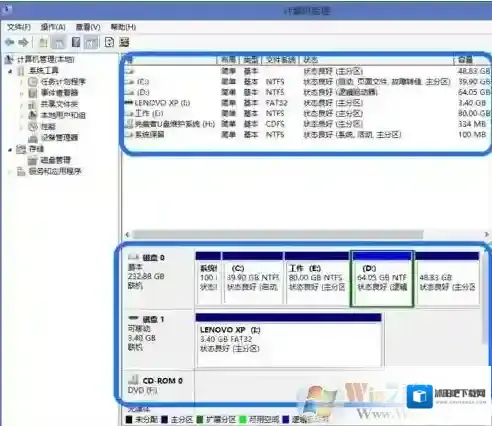Click the 任务计划程序 clock icon
The image size is (492, 426).
click(33, 82)
